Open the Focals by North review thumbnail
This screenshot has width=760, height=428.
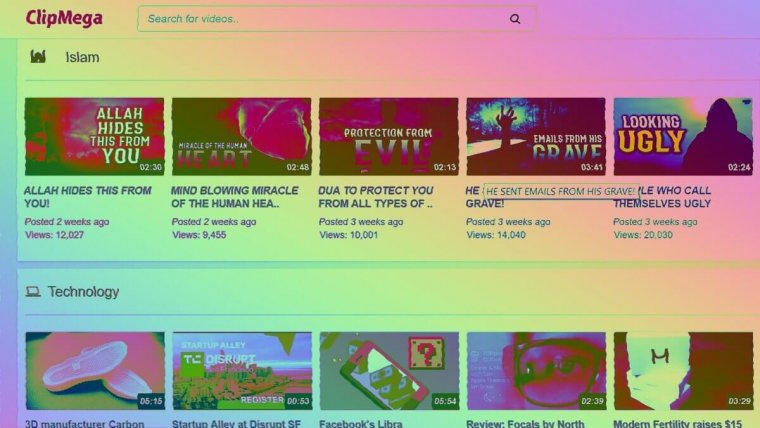535,370
